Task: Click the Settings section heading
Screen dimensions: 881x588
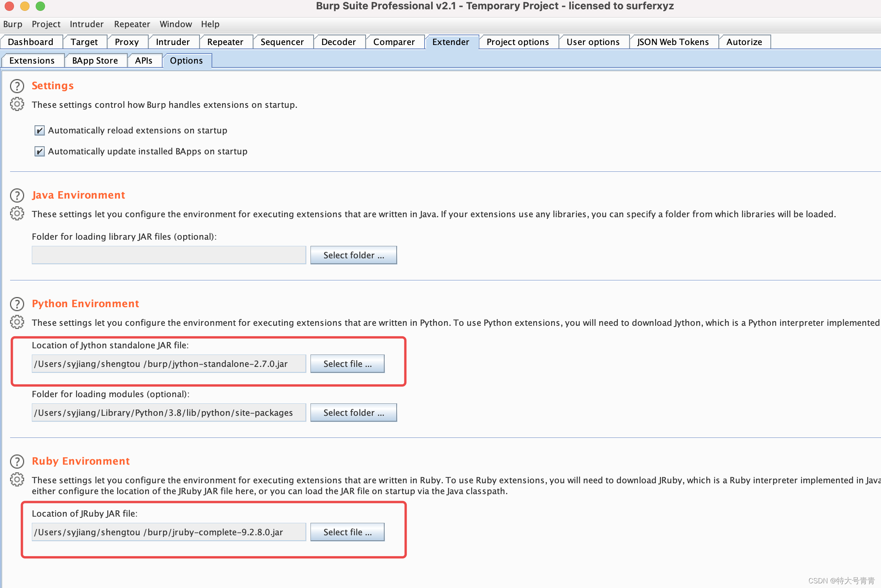Action: click(53, 86)
